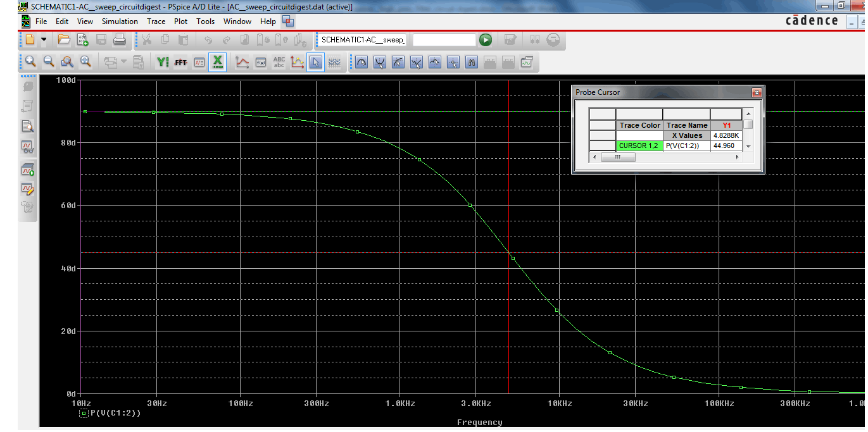Click Probe Cursor horizontal scroll right arrow
Viewport: 868px width, 432px height.
[737, 157]
